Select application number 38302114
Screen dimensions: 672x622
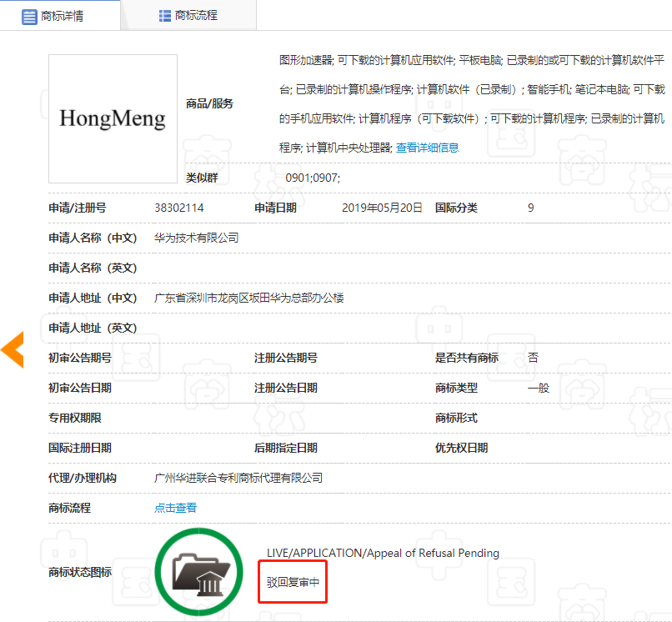point(179,208)
